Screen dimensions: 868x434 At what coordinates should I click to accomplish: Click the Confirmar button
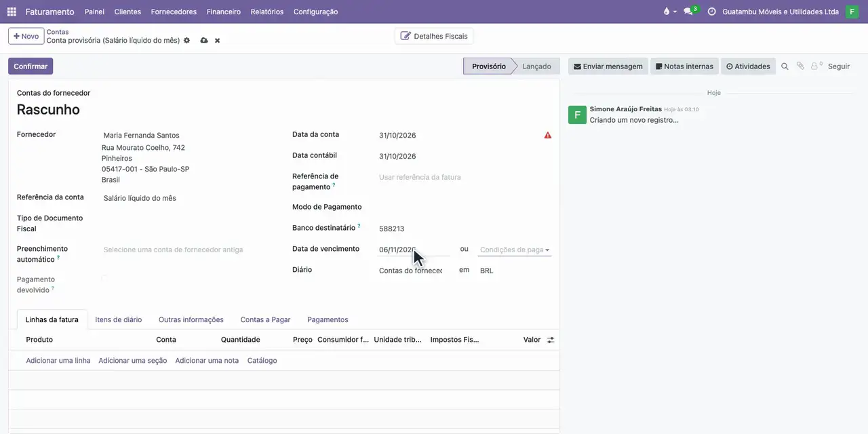(x=31, y=66)
